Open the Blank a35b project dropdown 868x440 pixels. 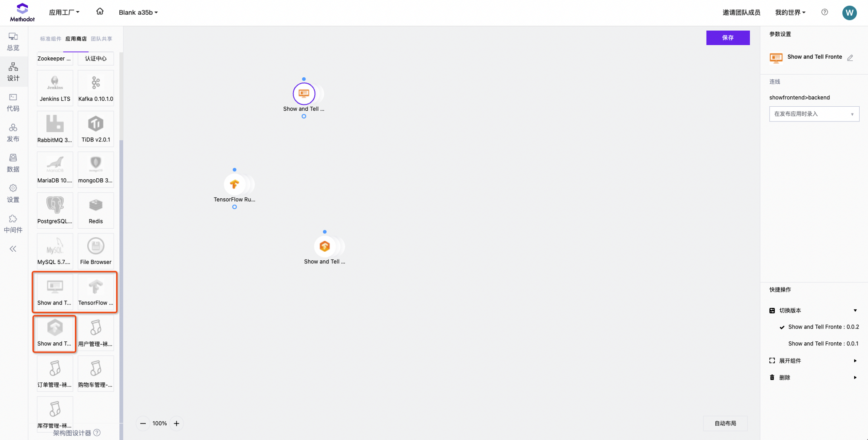coord(138,13)
